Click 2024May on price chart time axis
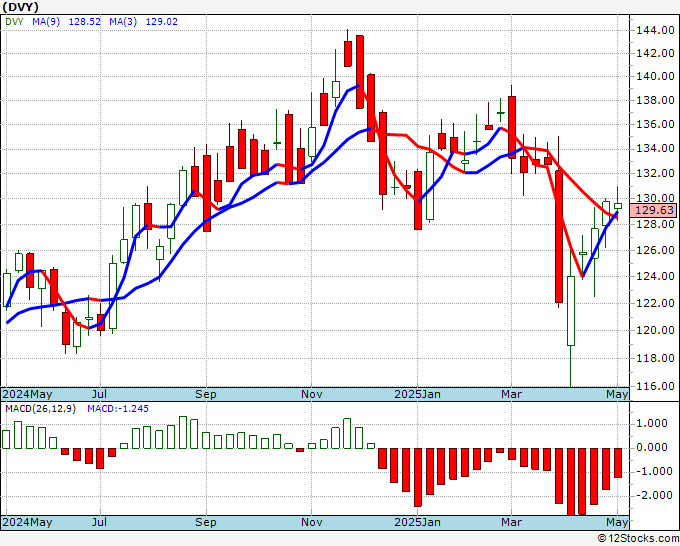The width and height of the screenshot is (680, 546). click(28, 394)
